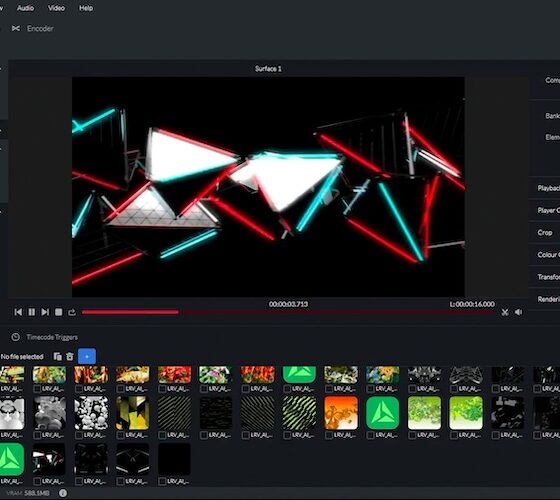Select the orange gradient clip thumbnail
This screenshot has width=560, height=500.
(x=341, y=412)
